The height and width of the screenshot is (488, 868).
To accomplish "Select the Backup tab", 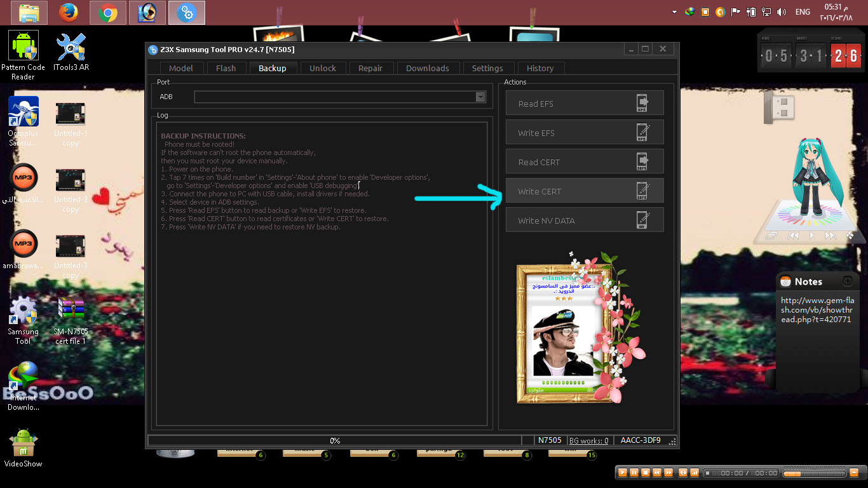I will (272, 68).
